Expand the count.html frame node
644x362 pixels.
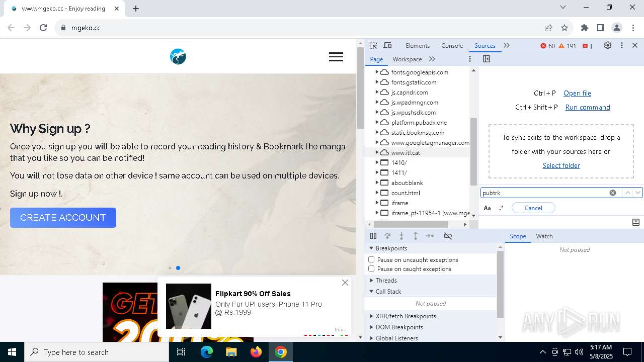click(x=376, y=193)
